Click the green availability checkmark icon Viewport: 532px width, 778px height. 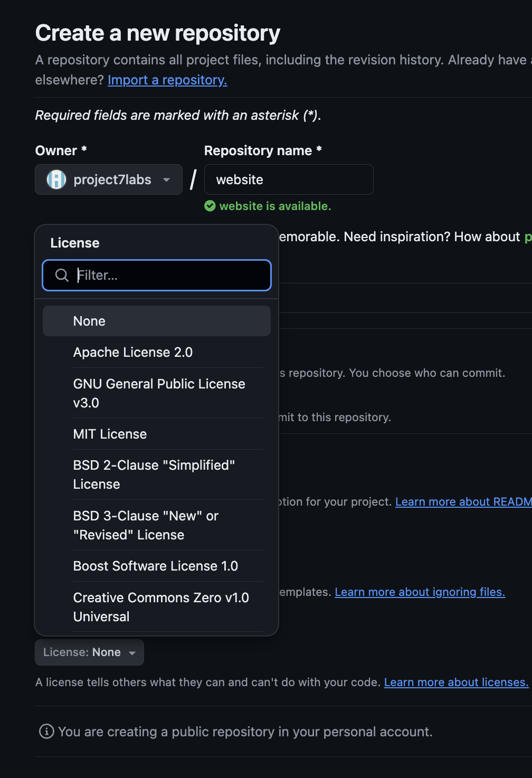pyautogui.click(x=210, y=206)
